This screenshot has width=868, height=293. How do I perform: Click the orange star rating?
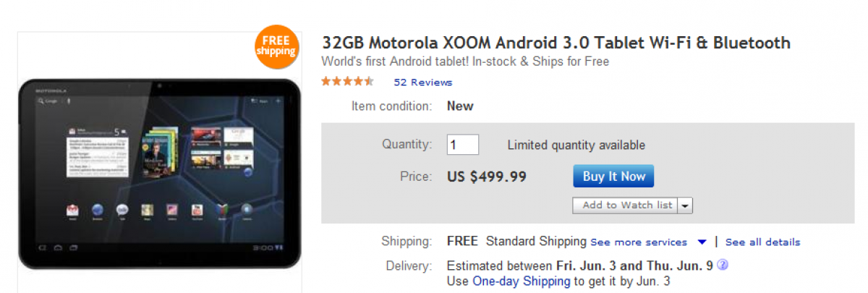coord(347,82)
